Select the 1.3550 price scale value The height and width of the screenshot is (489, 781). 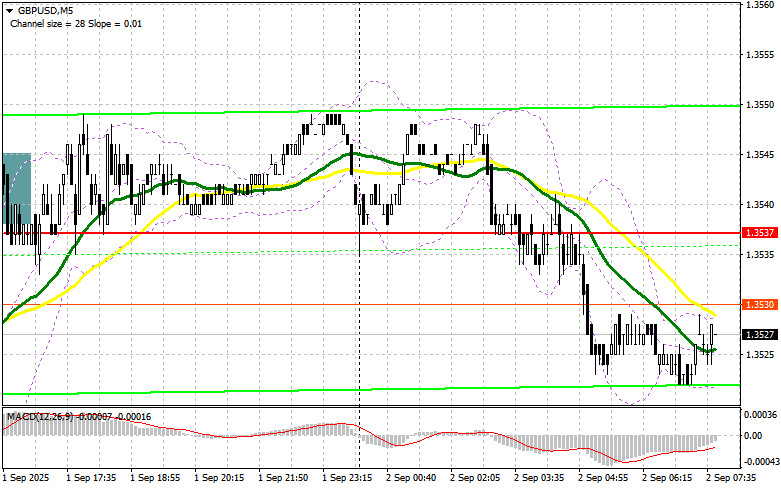coord(760,105)
